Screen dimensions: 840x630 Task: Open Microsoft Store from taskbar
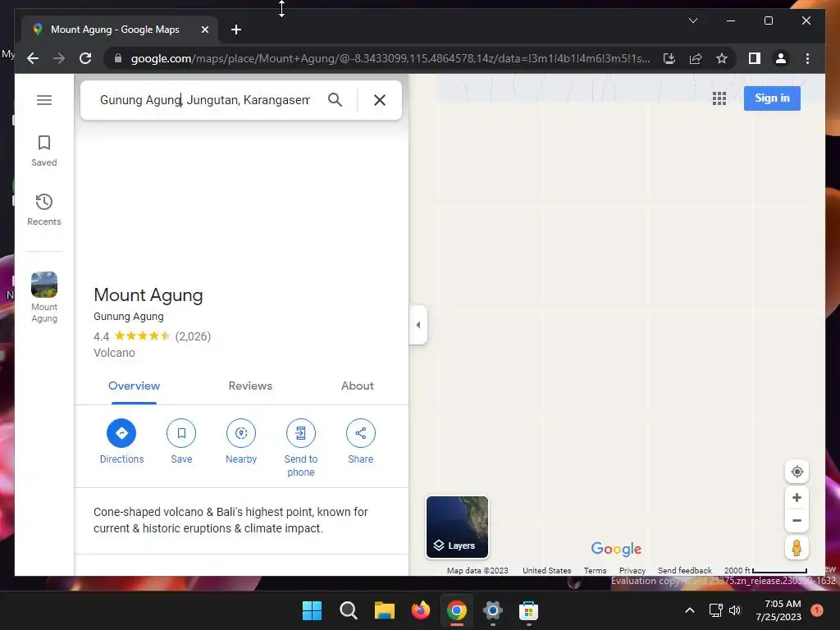(529, 610)
